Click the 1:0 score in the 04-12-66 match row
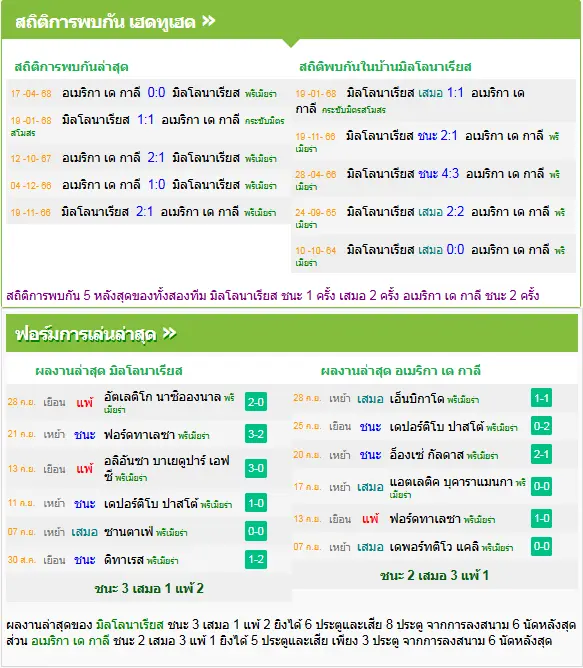 click(156, 184)
